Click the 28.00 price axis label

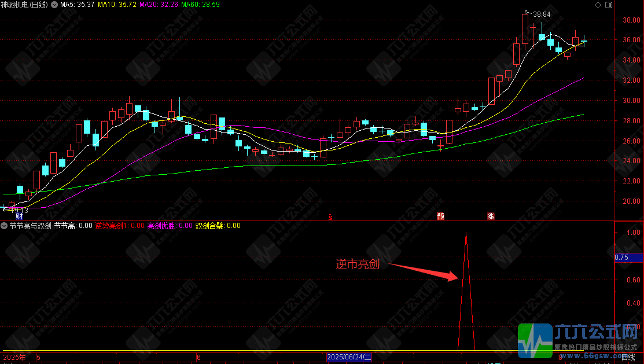[631, 121]
